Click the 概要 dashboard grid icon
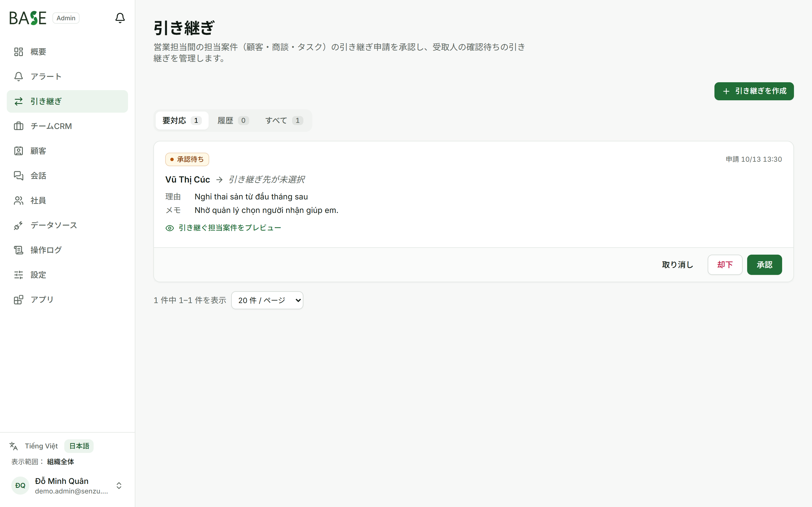The image size is (812, 507). [x=18, y=52]
